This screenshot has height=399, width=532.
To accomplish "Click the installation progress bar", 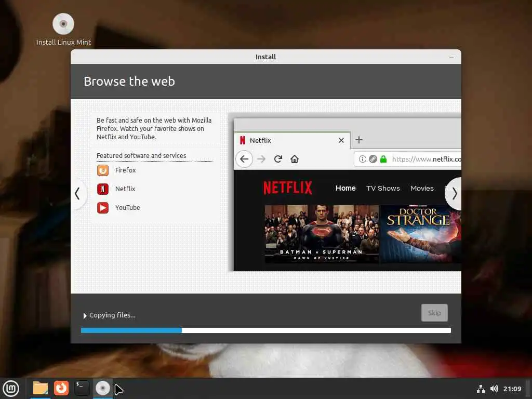I will point(265,330).
